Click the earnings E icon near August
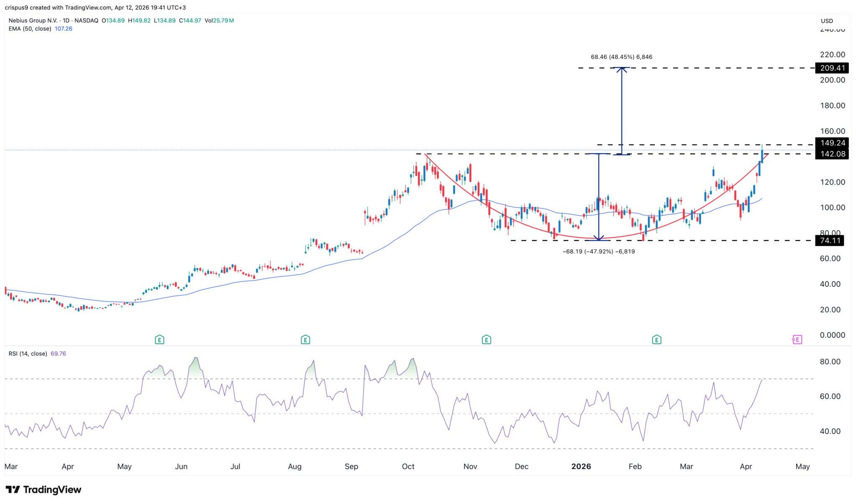 305,339
